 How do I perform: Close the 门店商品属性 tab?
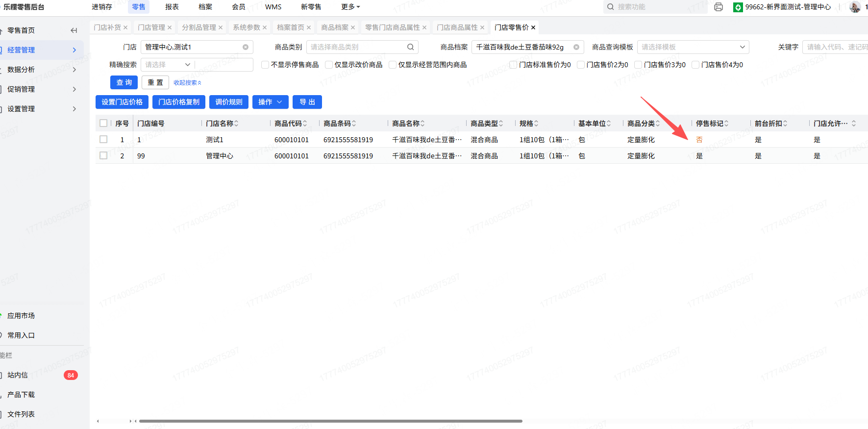tap(482, 27)
